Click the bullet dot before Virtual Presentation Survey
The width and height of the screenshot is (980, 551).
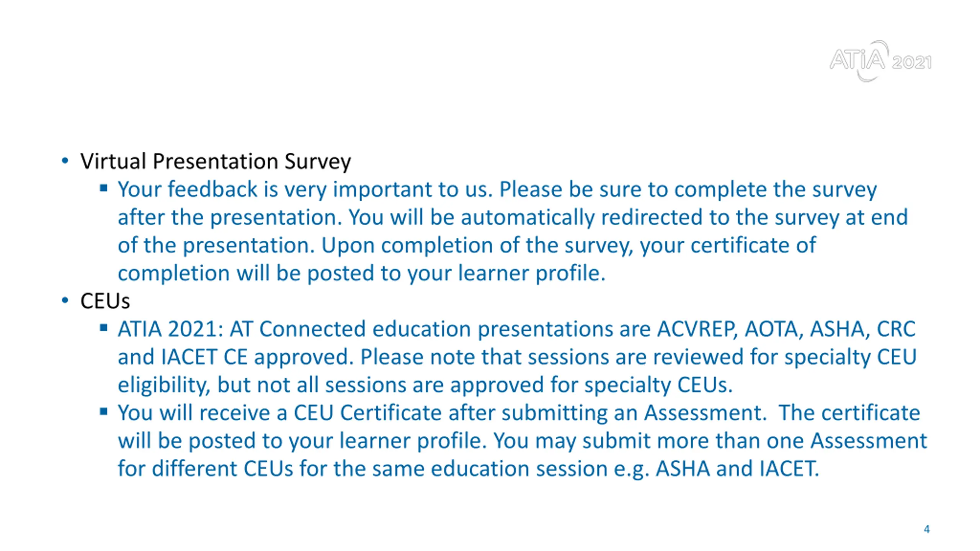[65, 161]
